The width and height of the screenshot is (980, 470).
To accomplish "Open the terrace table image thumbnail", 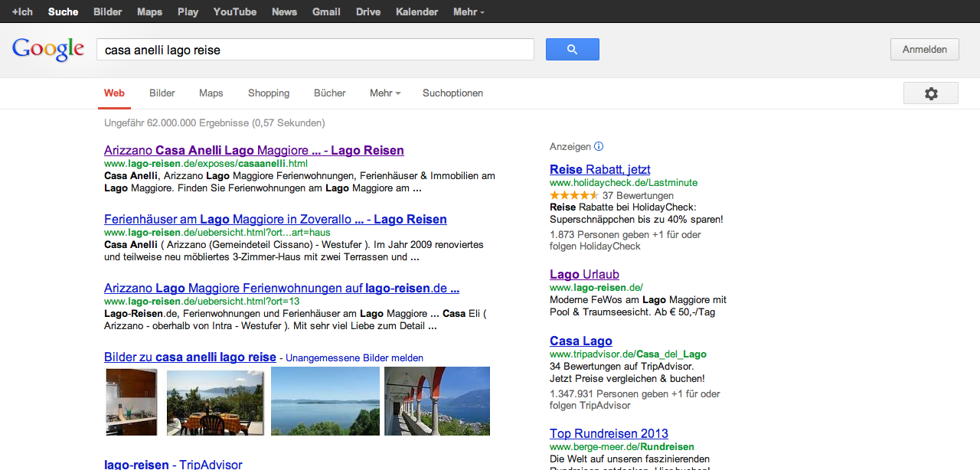I will coord(215,402).
